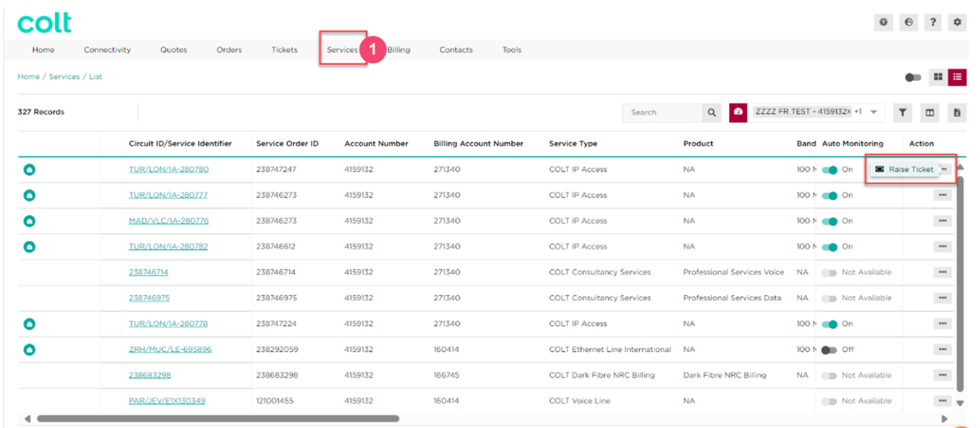The width and height of the screenshot is (980, 428).
Task: Expand the ZZZZ FR TEST account dropdown
Action: coord(874,112)
